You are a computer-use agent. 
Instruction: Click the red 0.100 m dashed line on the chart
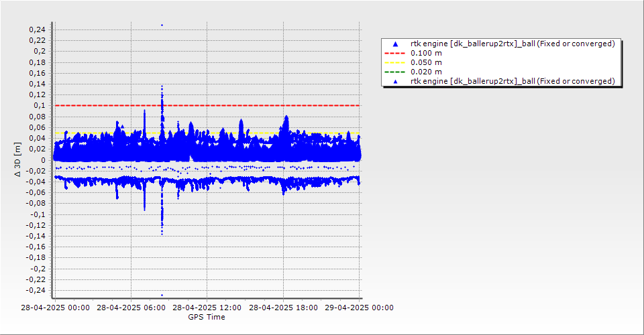[207, 105]
